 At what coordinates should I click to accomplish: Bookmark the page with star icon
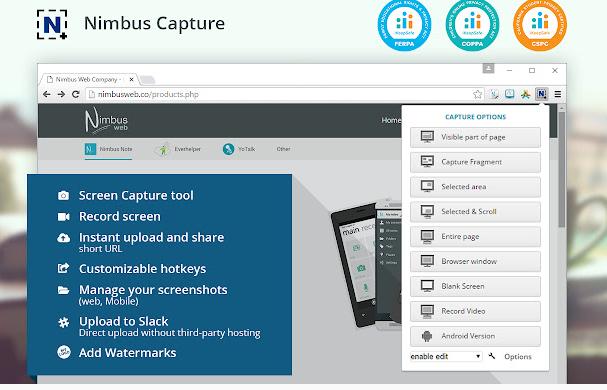coord(478,94)
